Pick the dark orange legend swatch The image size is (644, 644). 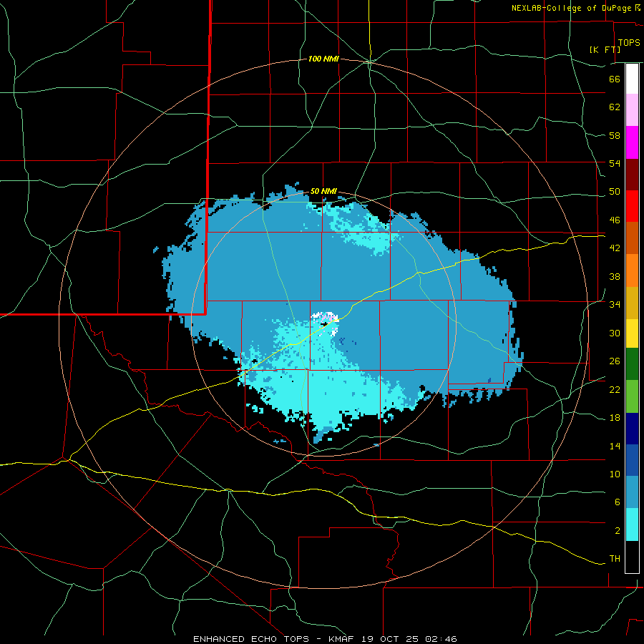(632, 238)
